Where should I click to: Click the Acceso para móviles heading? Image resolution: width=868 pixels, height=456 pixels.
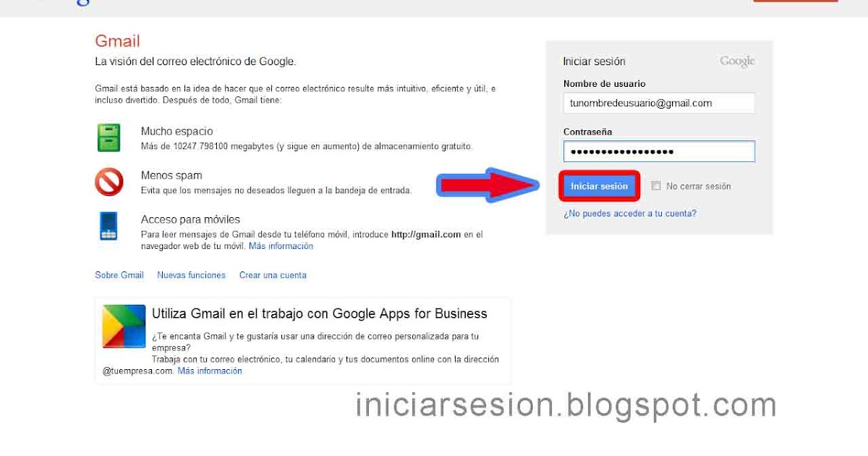(x=190, y=219)
